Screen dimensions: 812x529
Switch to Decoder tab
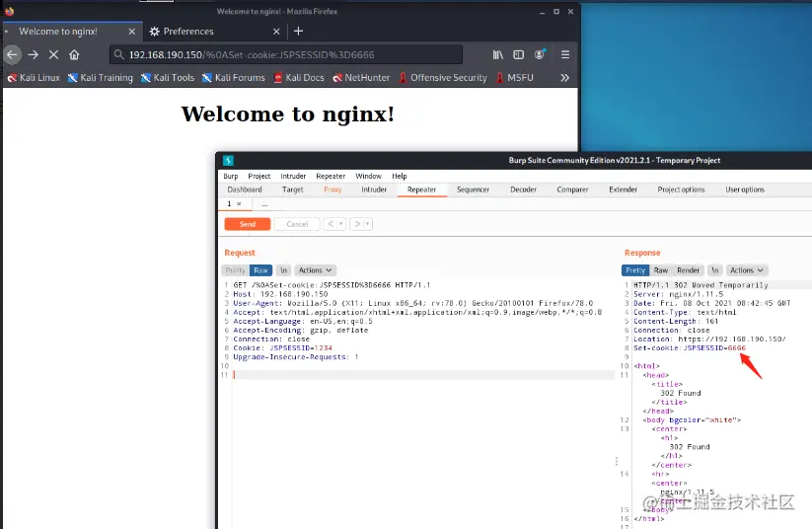[524, 189]
